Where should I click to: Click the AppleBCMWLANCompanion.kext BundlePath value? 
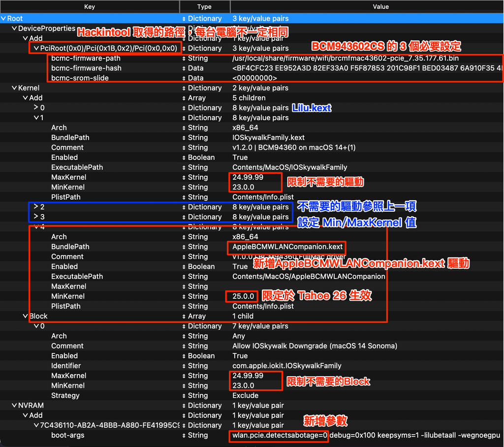(287, 247)
